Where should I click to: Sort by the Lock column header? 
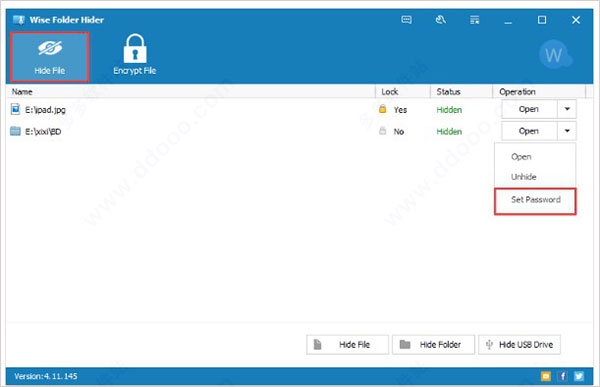tap(390, 92)
